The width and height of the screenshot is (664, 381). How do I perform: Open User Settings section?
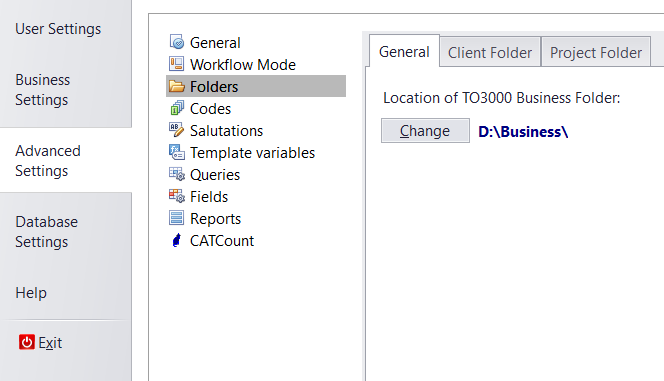click(x=58, y=29)
